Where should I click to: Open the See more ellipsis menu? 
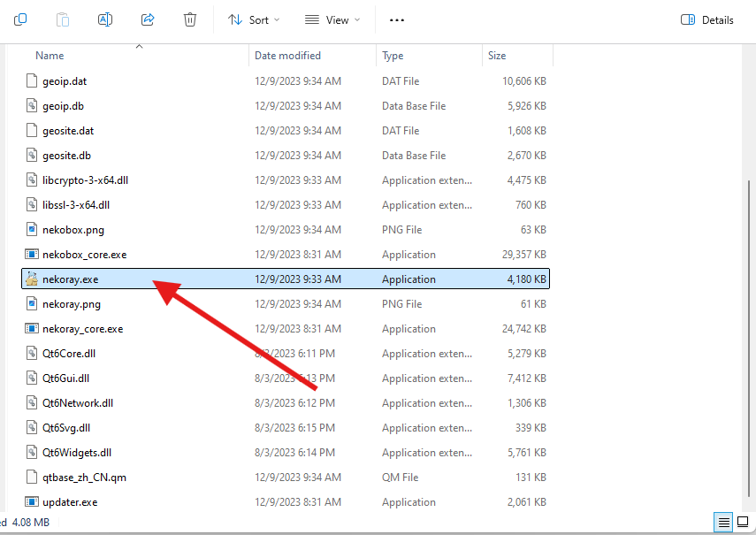point(397,19)
